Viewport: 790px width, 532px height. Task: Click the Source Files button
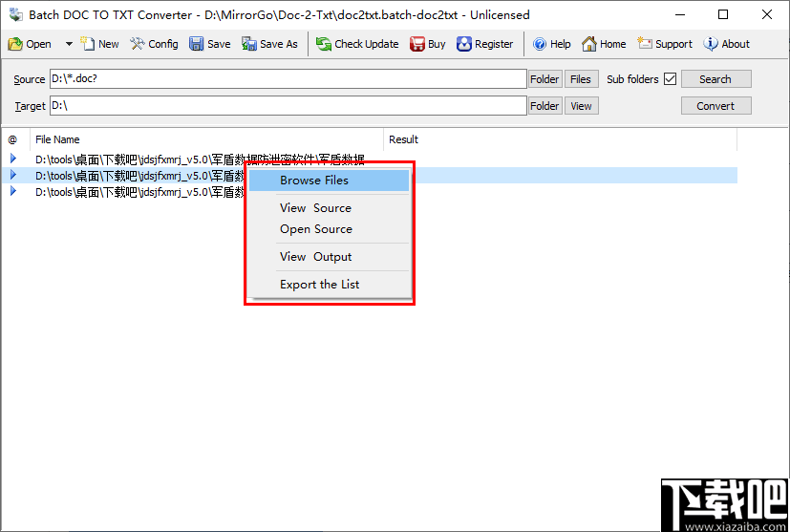point(581,79)
